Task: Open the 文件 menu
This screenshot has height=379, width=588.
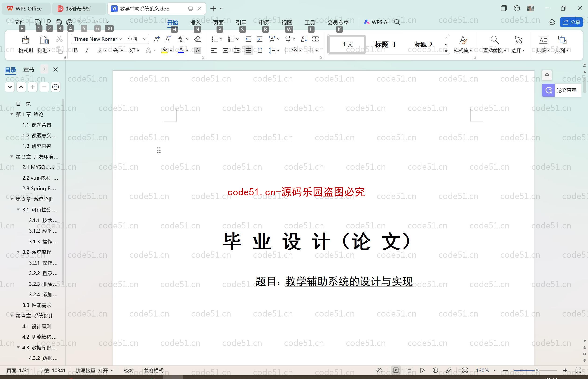Action: 16,22
